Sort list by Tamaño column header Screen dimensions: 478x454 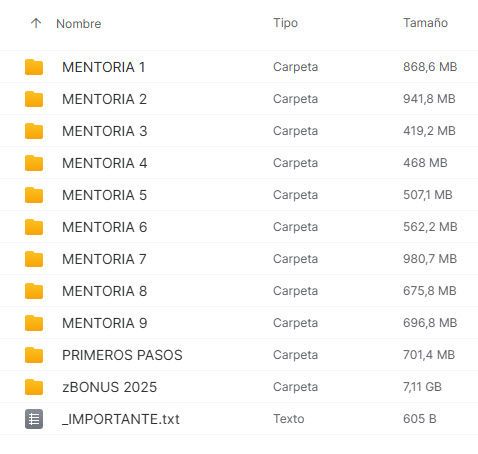(x=425, y=23)
